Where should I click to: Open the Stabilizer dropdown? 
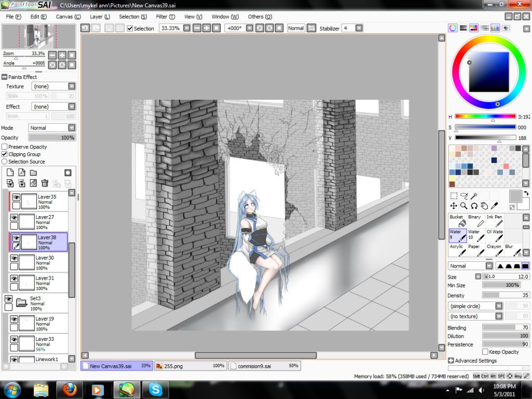(359, 28)
